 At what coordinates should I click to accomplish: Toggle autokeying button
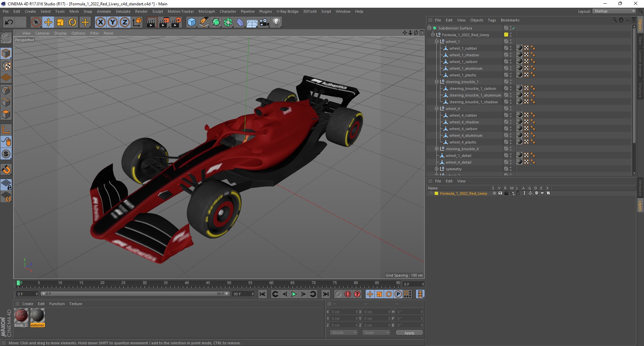click(x=348, y=294)
